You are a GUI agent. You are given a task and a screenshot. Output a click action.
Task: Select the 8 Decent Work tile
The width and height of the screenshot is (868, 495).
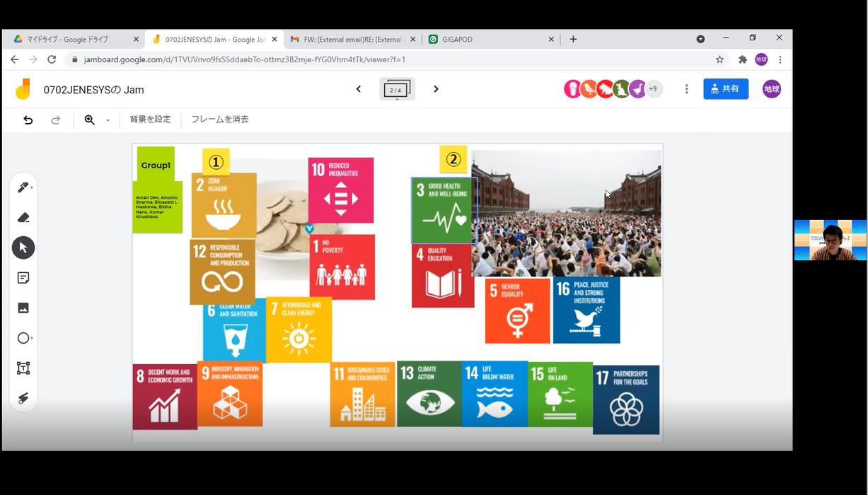point(165,397)
